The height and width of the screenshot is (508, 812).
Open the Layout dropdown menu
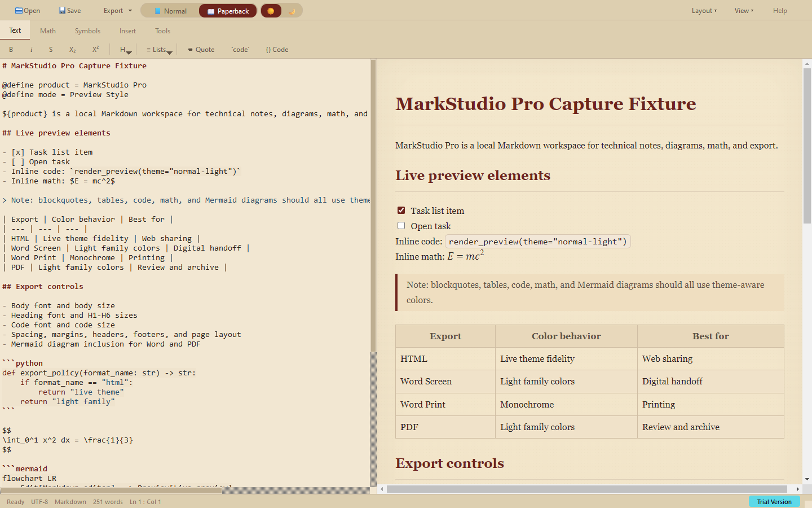pyautogui.click(x=704, y=11)
